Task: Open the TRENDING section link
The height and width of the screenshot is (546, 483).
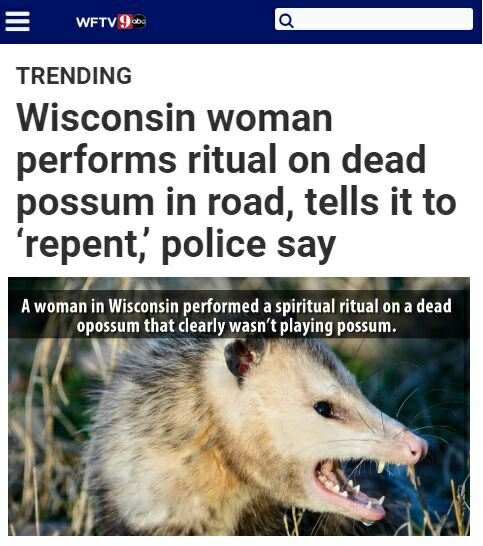Action: [x=74, y=76]
